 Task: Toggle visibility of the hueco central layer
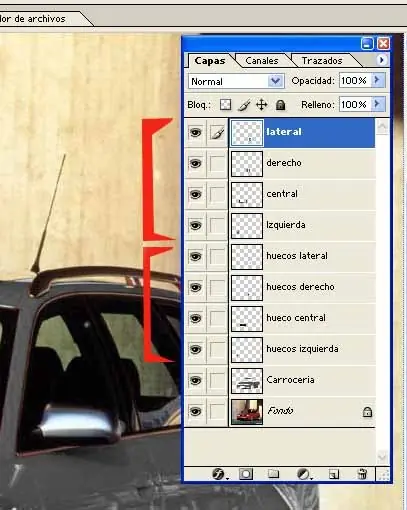tap(195, 318)
